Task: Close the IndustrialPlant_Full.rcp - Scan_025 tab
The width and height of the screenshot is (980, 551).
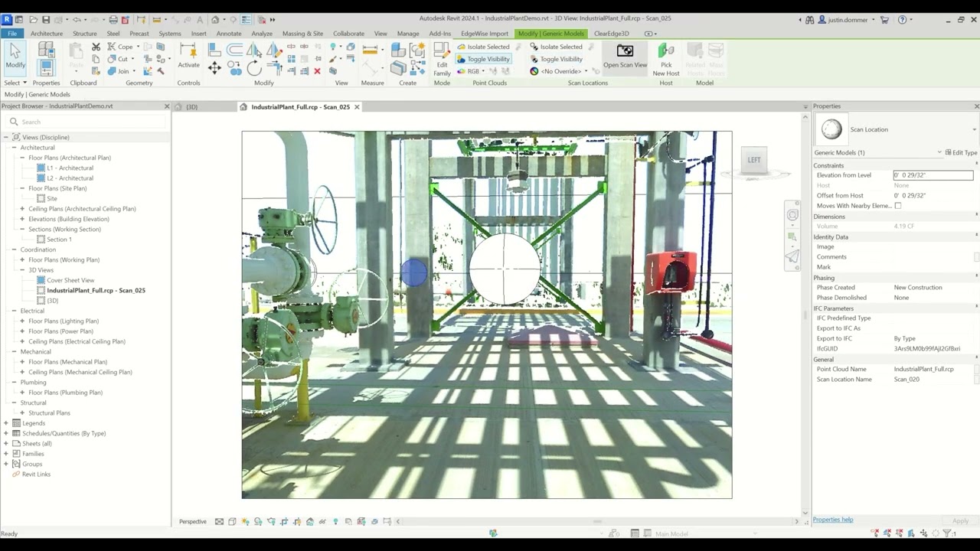Action: click(357, 107)
